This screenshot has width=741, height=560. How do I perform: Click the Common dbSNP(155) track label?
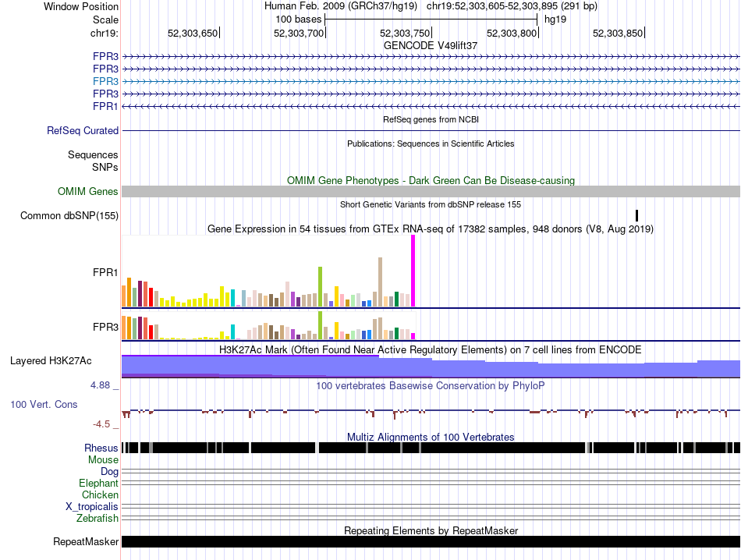coord(69,215)
